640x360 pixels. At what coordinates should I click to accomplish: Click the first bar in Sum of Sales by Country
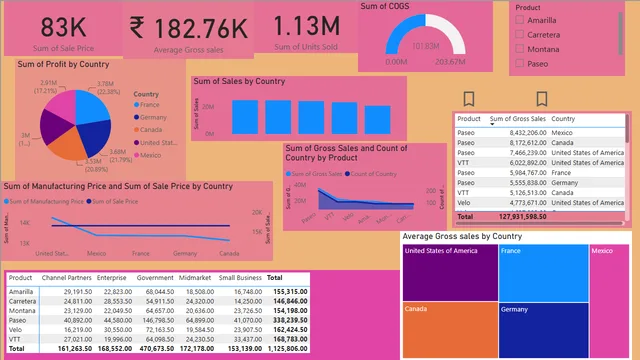pyautogui.click(x=245, y=117)
